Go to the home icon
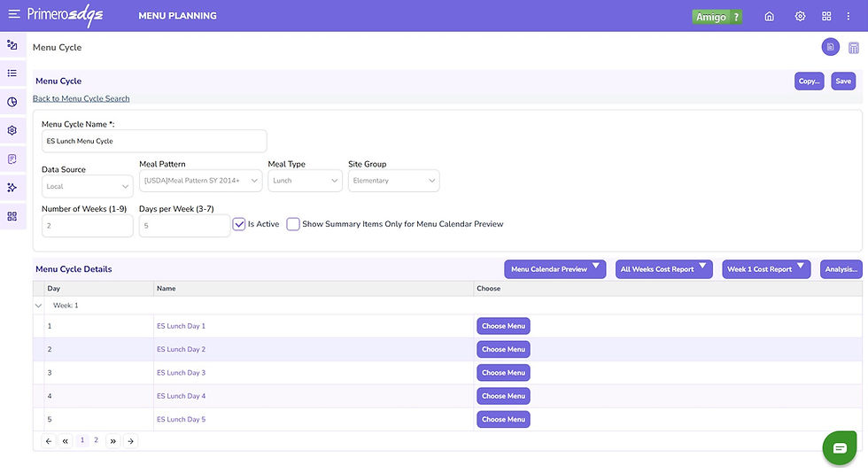Viewport: 868px width, 473px height. tap(769, 16)
